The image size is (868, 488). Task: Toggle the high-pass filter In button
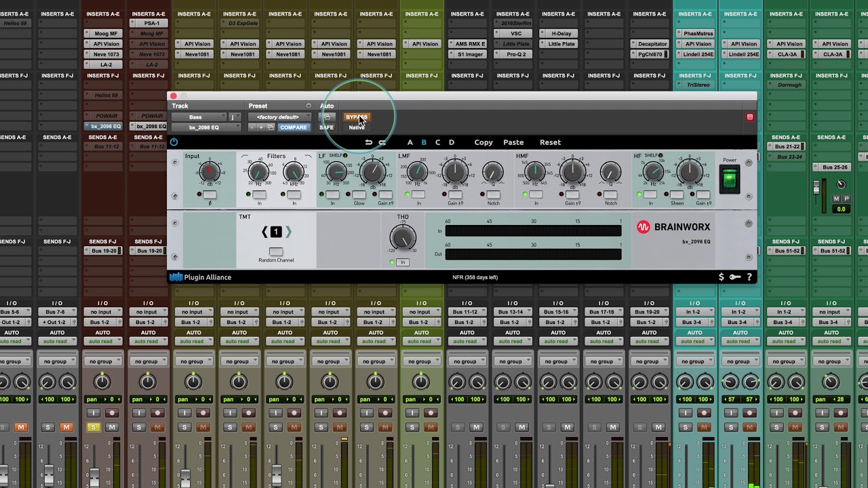pyautogui.click(x=259, y=195)
